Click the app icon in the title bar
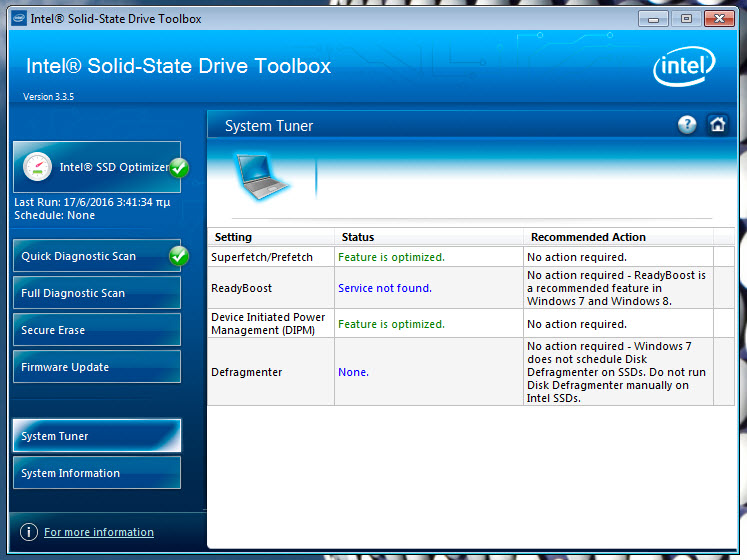Viewport: 747px width, 560px height. click(x=19, y=19)
